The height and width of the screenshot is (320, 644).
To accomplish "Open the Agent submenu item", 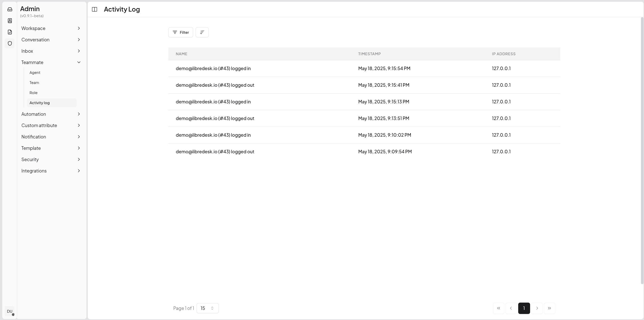I will point(35,73).
